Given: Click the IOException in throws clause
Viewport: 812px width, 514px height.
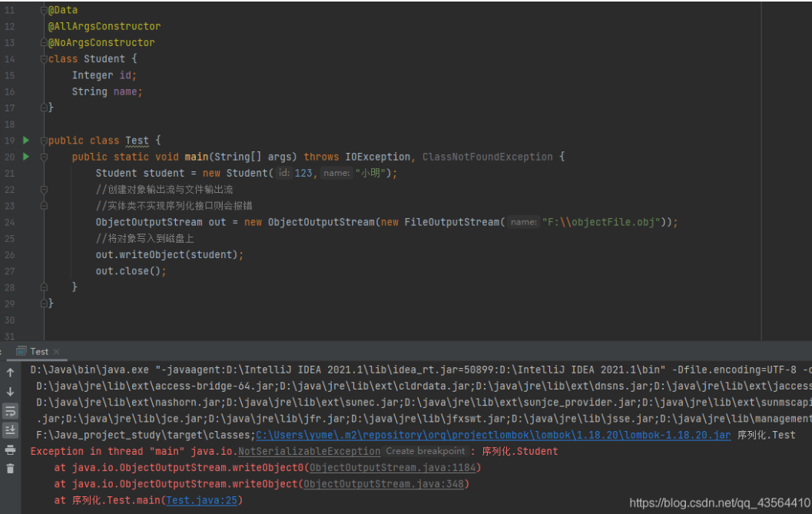Looking at the screenshot, I should pos(377,157).
